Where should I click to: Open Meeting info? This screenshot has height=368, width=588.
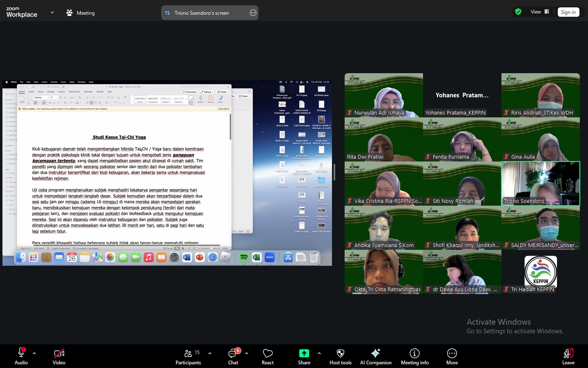click(x=414, y=356)
